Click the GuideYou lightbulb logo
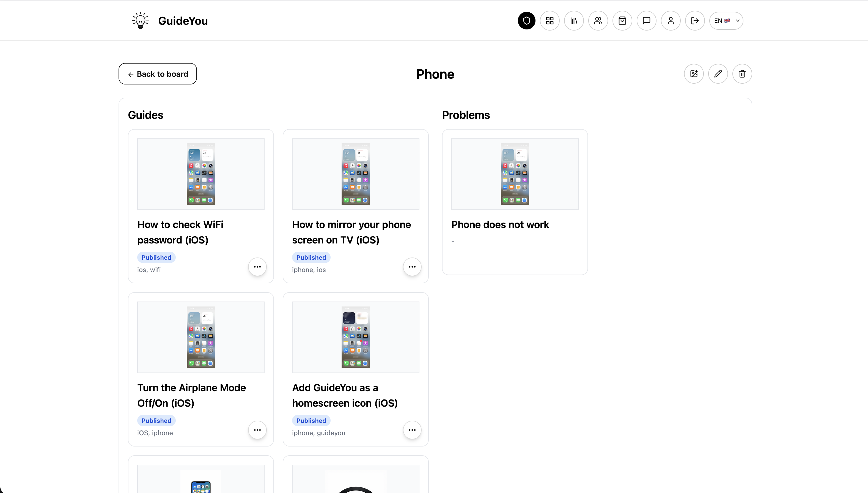 pos(140,20)
